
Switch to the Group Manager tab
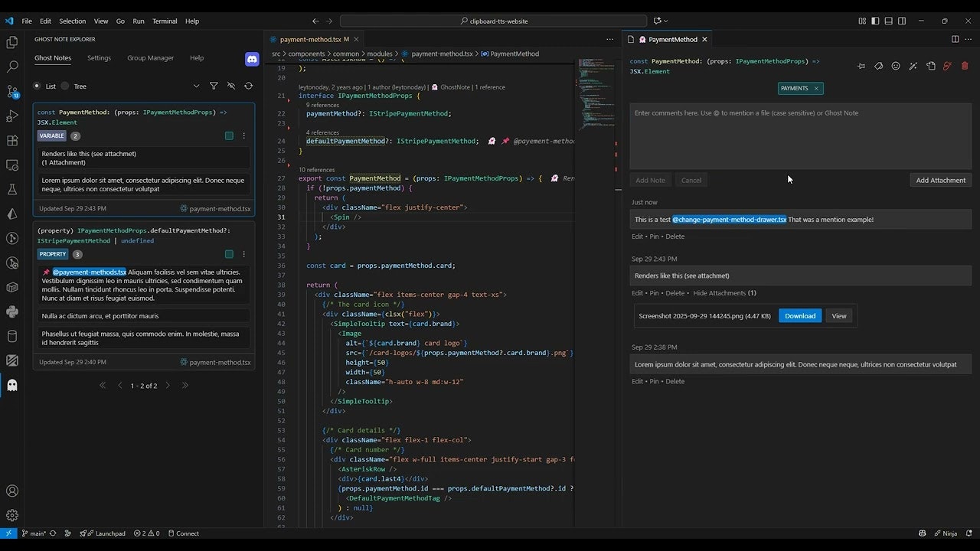click(150, 58)
